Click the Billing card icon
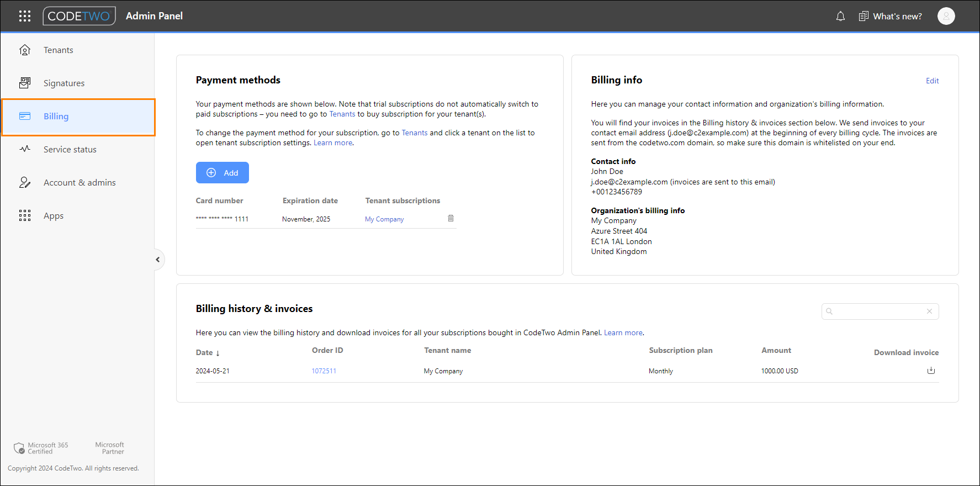The image size is (980, 486). [25, 116]
